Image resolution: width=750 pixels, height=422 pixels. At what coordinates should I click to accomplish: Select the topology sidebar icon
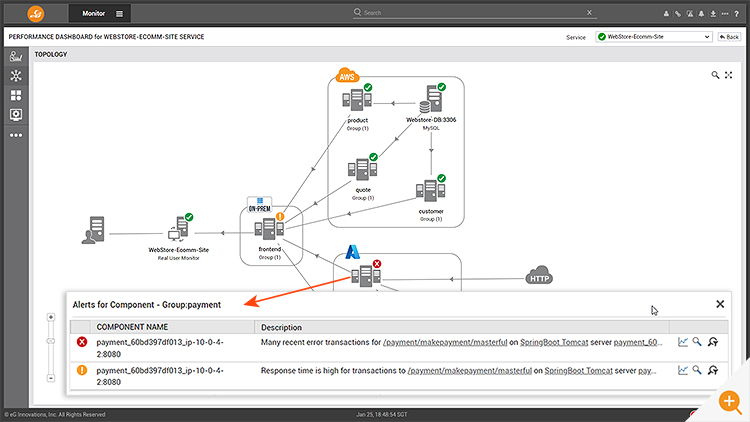[16, 76]
